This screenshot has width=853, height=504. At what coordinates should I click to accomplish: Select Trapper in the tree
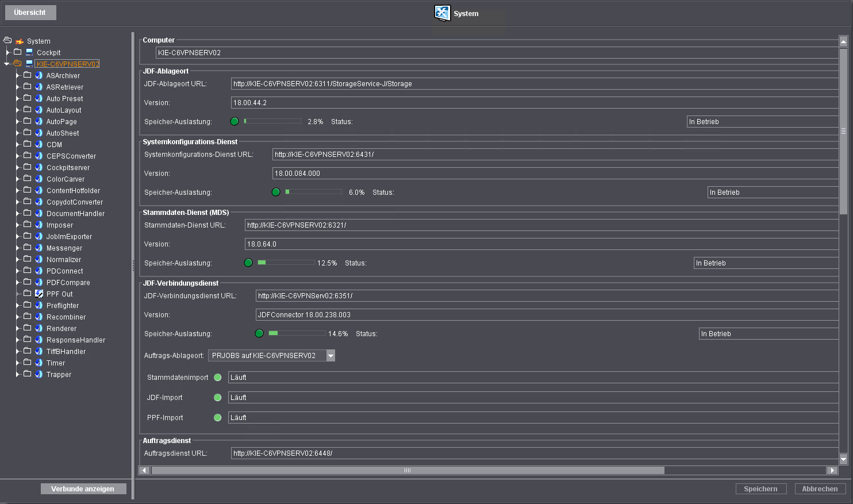[x=59, y=375]
